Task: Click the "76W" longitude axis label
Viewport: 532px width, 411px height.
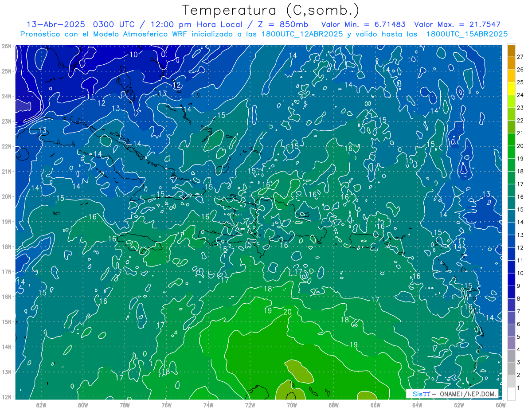Action: (166, 404)
